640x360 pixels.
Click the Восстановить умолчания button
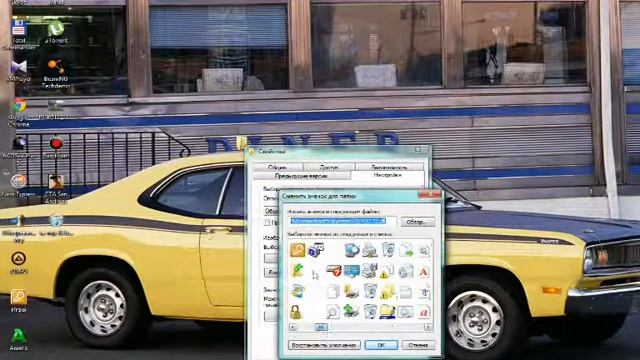(x=324, y=345)
